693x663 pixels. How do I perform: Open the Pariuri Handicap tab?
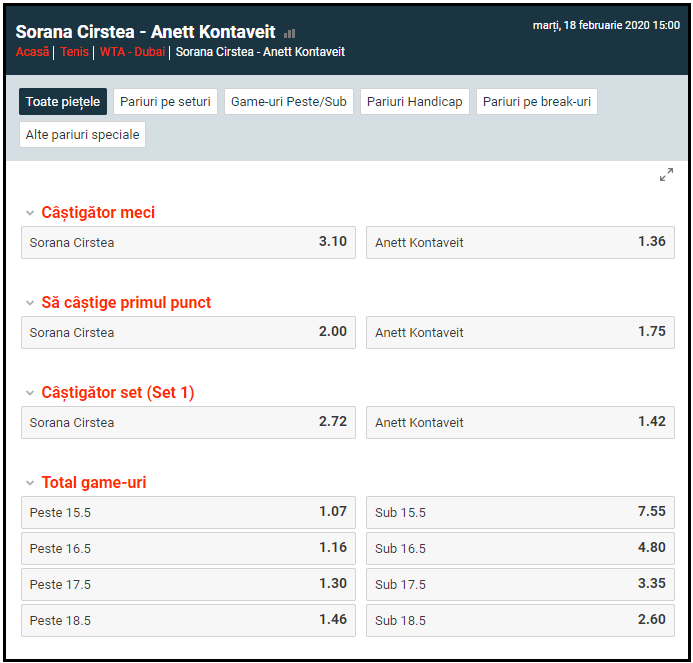point(414,101)
